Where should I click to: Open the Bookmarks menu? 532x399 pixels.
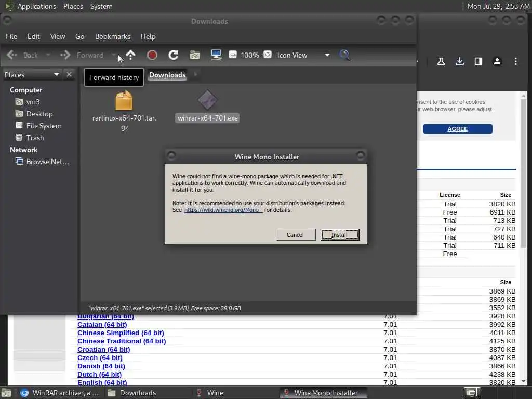(113, 36)
